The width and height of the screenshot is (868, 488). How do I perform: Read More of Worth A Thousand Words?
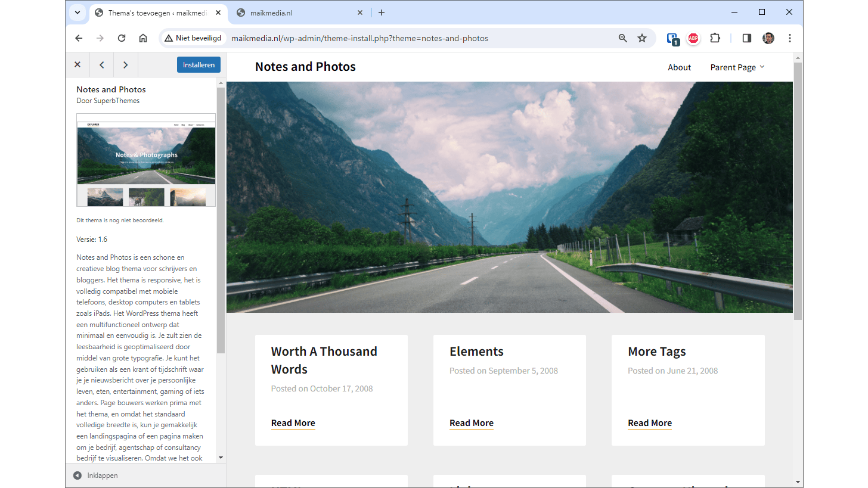(x=293, y=423)
